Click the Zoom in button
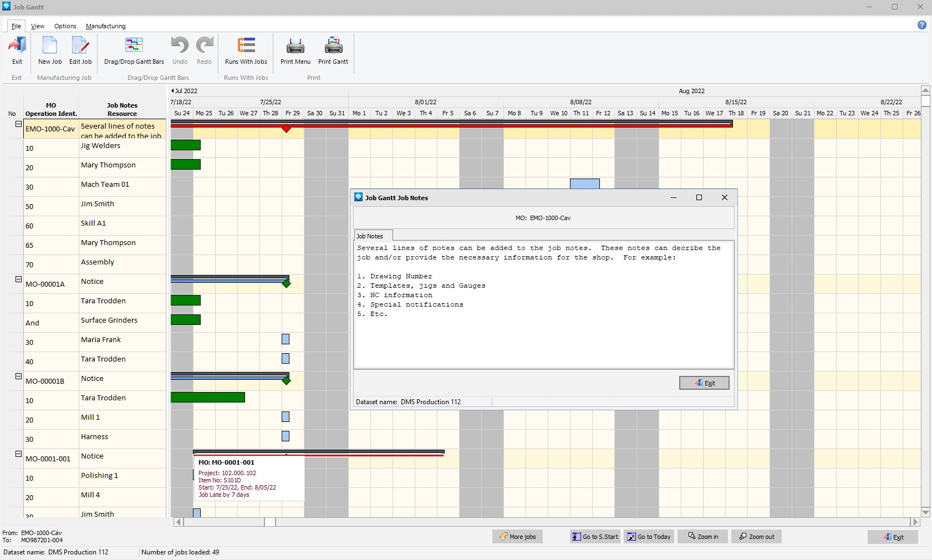Viewport: 932px width, 560px height. tap(702, 537)
